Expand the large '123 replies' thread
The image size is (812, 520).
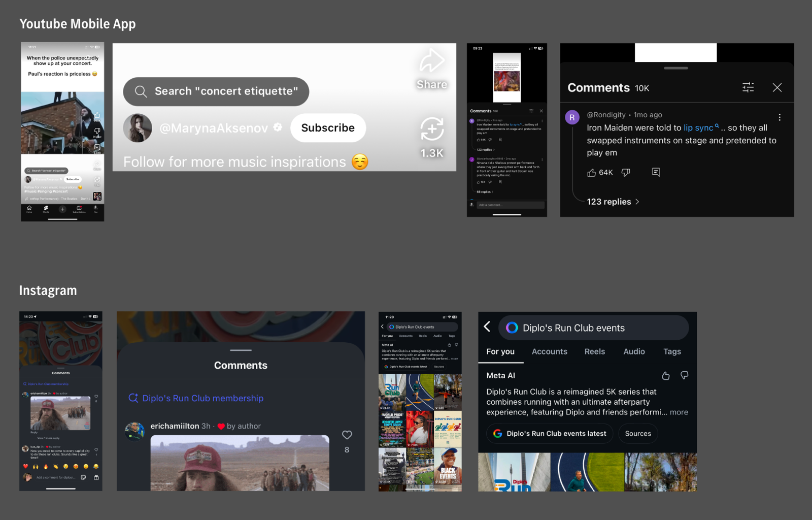613,202
